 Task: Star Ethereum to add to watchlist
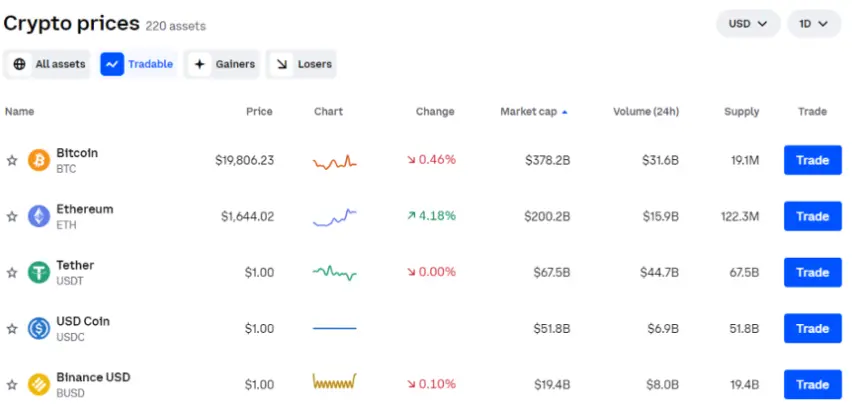tap(12, 216)
